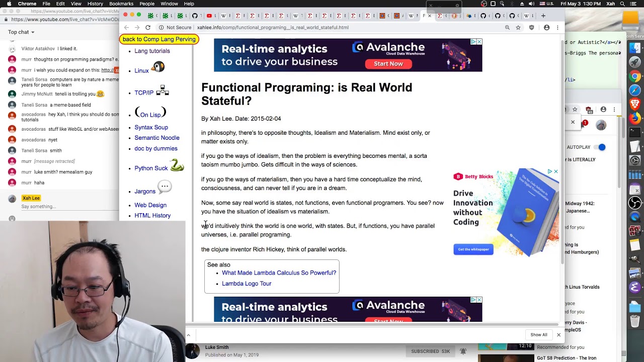Click the page's vertical scrollbar

[561, 151]
